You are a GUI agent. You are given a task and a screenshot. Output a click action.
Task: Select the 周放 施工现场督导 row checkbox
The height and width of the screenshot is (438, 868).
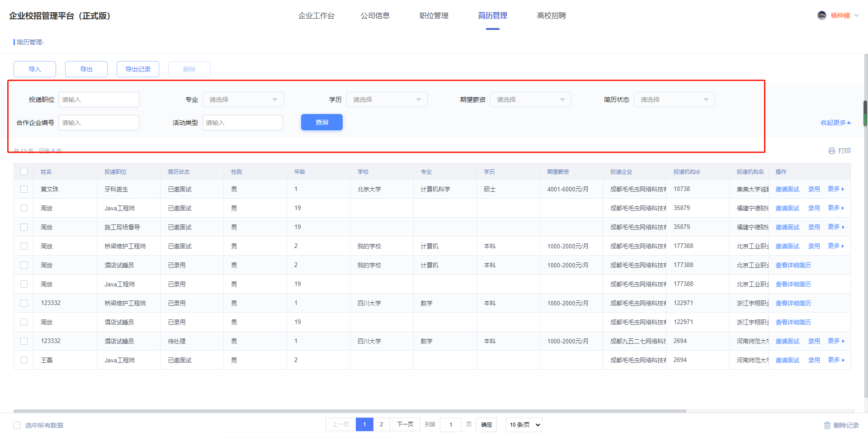[x=24, y=227]
